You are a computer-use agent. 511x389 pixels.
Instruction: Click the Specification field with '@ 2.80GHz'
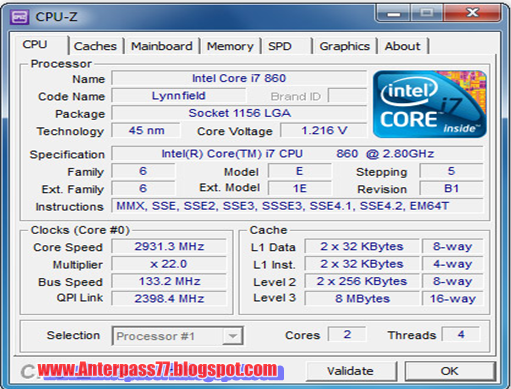(x=297, y=154)
